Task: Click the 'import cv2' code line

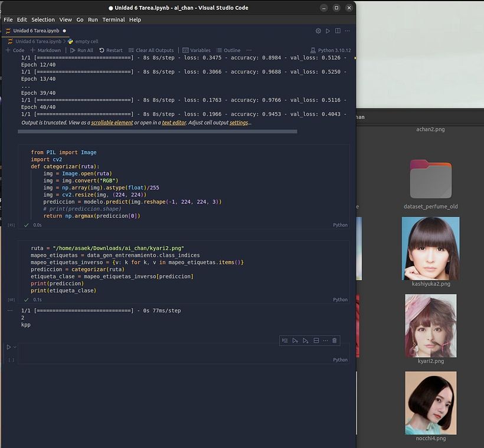Action: 46,159
